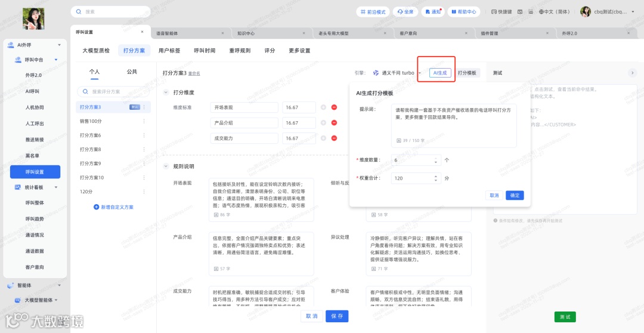The image size is (644, 333).
Task: Expand the 智能体 sidebar group
Action: (x=59, y=285)
